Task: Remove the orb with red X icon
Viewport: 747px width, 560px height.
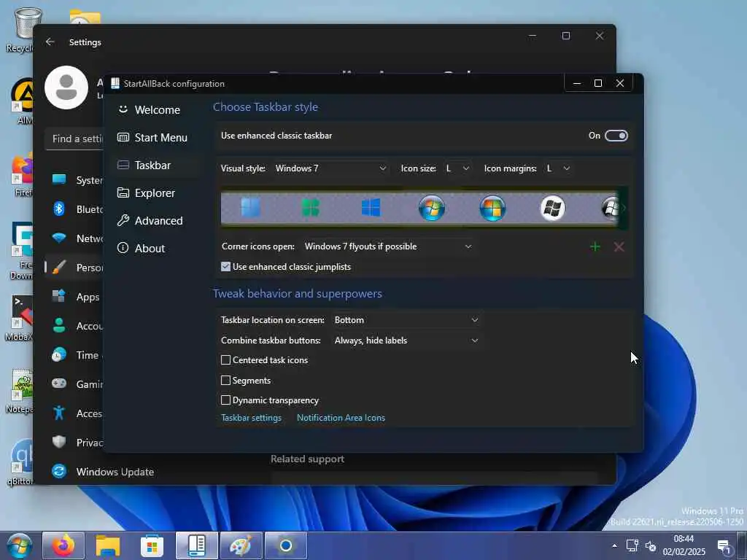Action: [x=619, y=246]
